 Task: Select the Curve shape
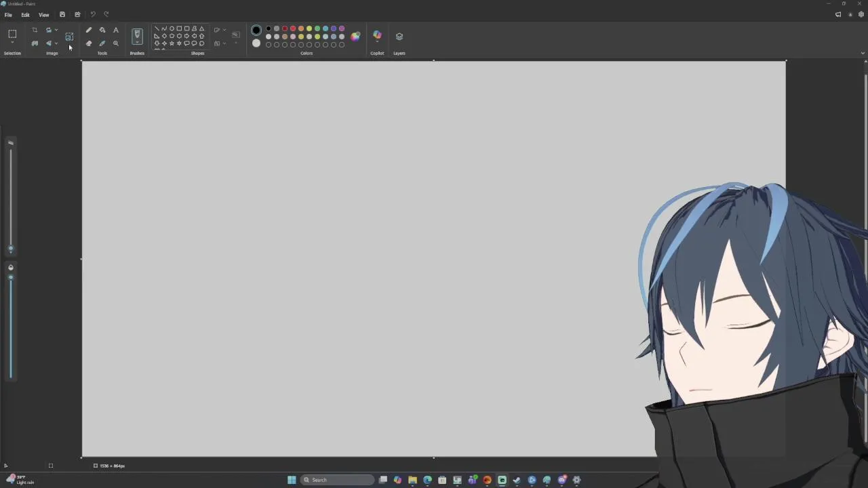164,29
